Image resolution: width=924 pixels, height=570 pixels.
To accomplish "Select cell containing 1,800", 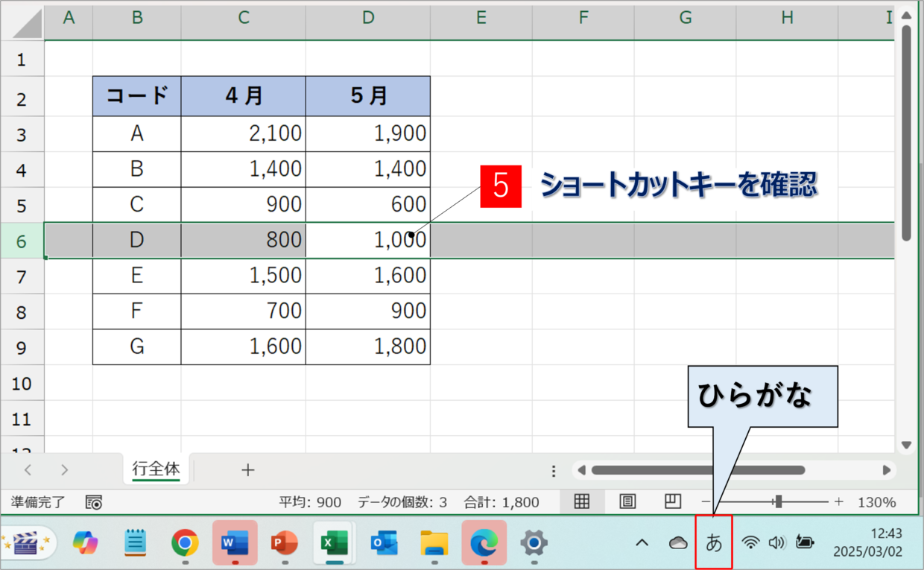I will click(x=368, y=346).
